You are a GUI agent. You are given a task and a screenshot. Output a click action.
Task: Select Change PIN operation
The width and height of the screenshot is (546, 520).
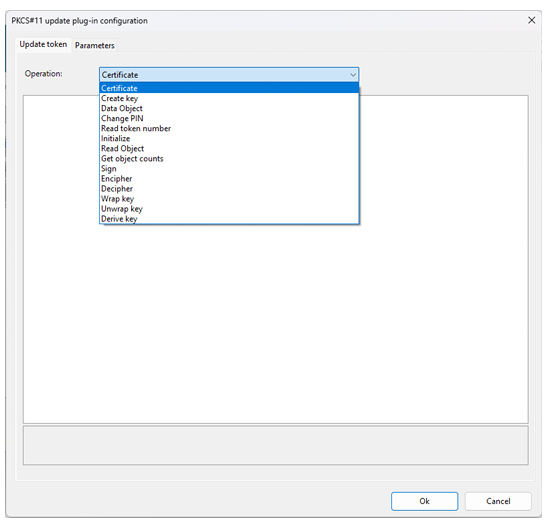coord(229,118)
